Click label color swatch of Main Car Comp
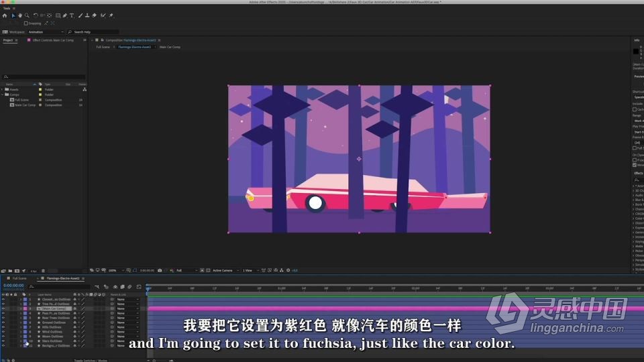Viewport: 644px width, 362px height. (x=25, y=308)
